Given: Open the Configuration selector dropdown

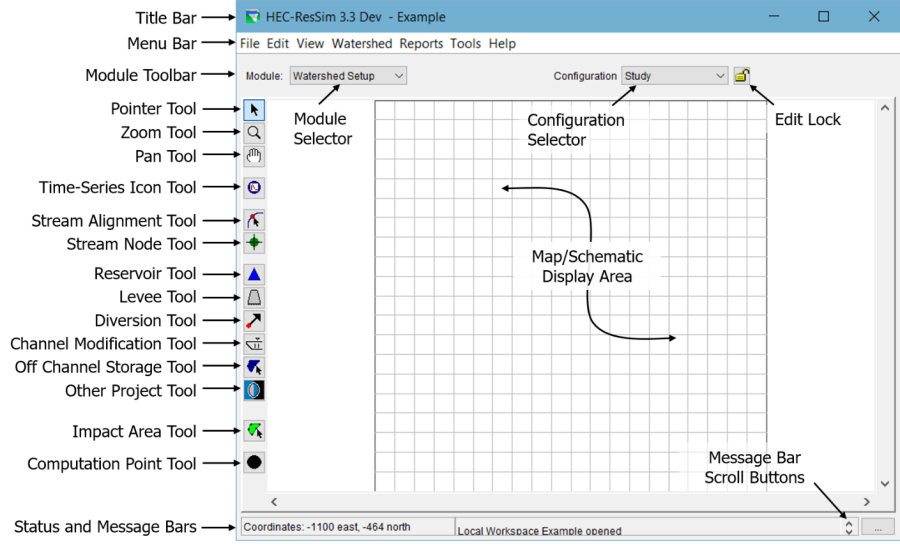Looking at the screenshot, I should pos(674,76).
